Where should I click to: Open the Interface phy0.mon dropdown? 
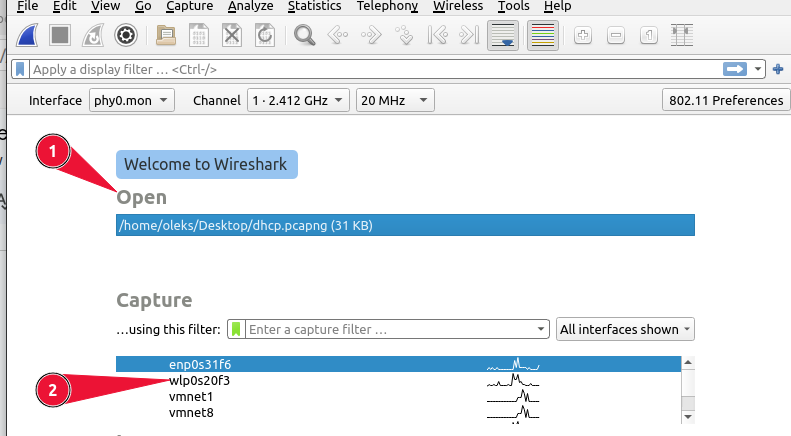pyautogui.click(x=131, y=100)
